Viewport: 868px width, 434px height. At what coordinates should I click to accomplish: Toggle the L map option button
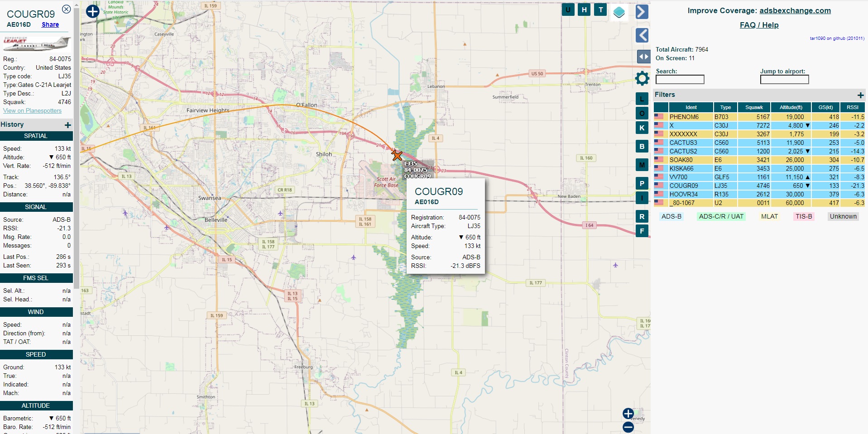(x=642, y=99)
